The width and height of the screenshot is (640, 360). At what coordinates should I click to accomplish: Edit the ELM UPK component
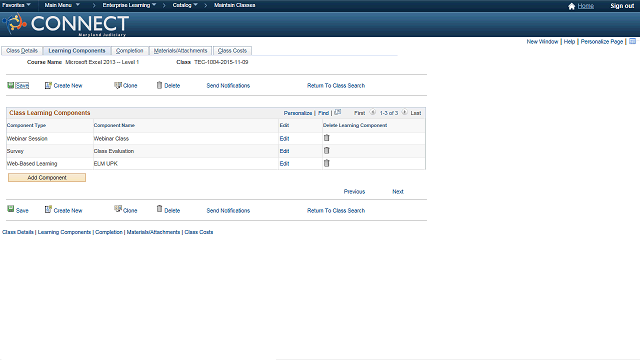click(x=284, y=164)
